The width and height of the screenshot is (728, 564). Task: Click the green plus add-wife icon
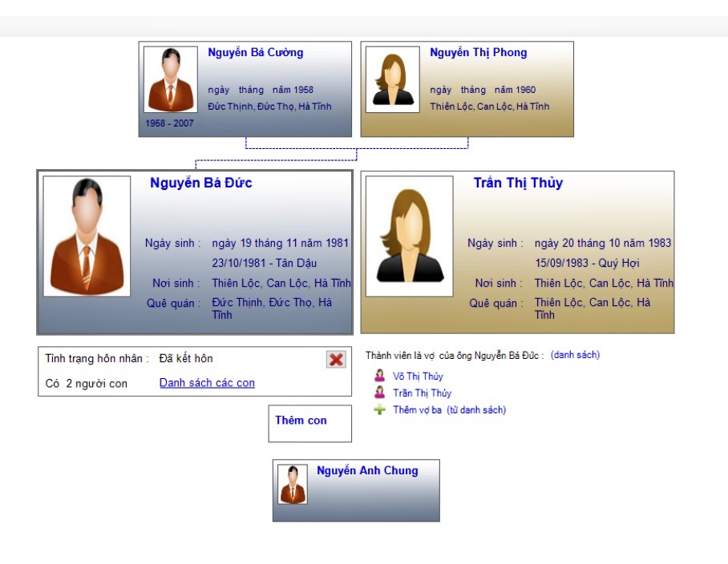click(x=379, y=409)
